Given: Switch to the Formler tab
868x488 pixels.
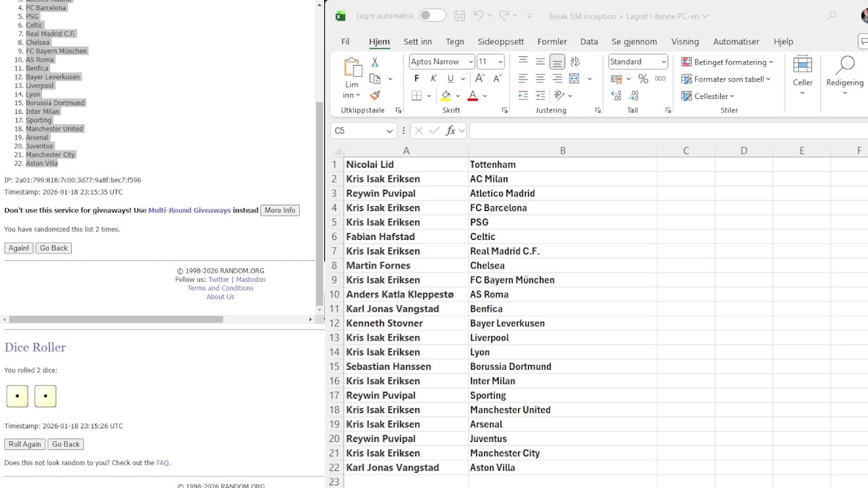Looking at the screenshot, I should [552, 41].
